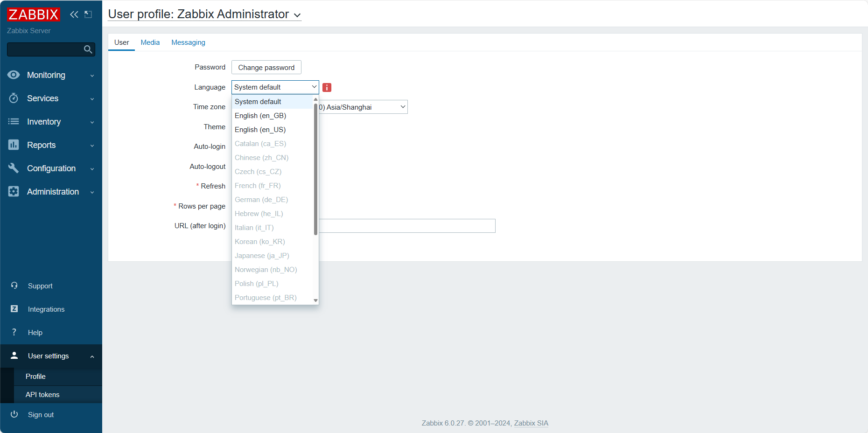
Task: Click the Services stopwatch icon
Action: 14,98
